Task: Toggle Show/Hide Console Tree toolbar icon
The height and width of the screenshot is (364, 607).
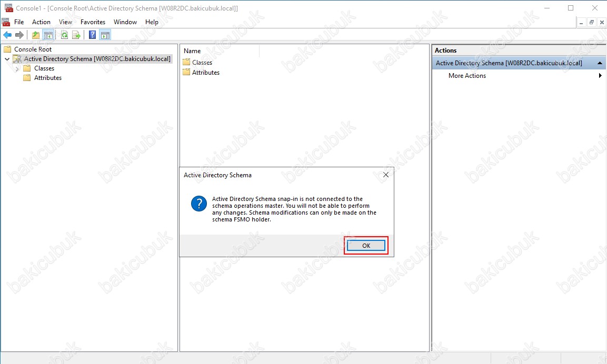Action: pyautogui.click(x=48, y=35)
